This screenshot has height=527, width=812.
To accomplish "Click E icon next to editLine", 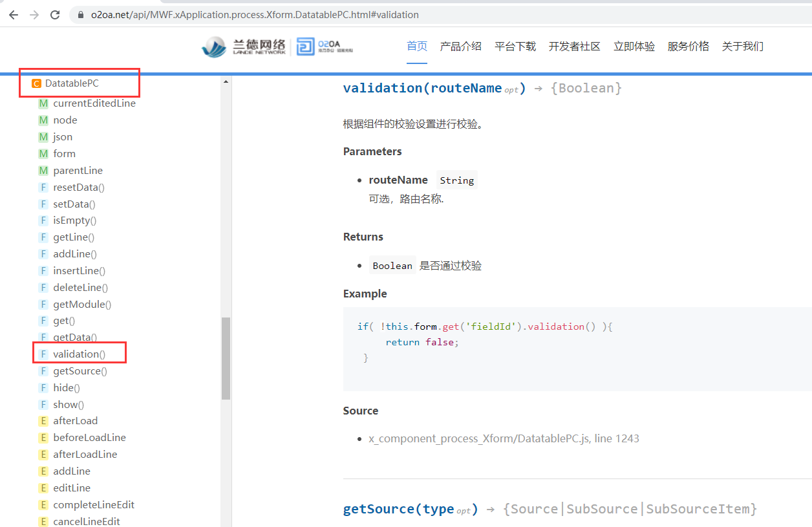I will [43, 488].
